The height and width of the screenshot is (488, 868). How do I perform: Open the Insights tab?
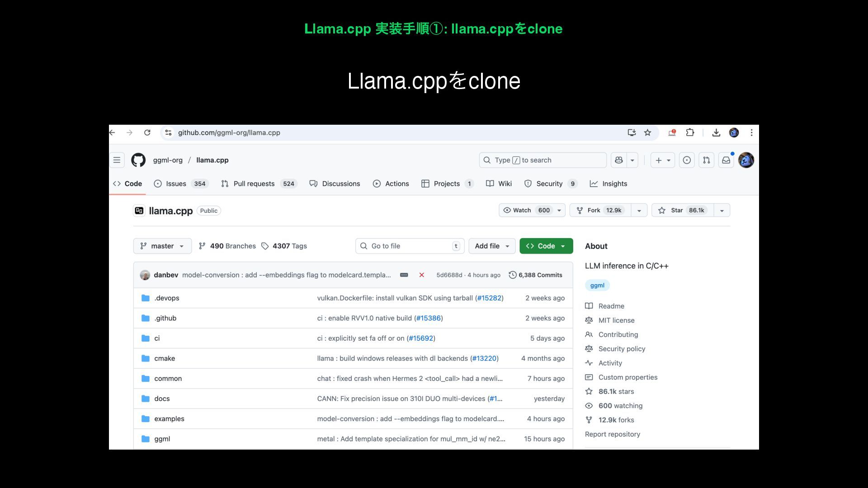(609, 183)
